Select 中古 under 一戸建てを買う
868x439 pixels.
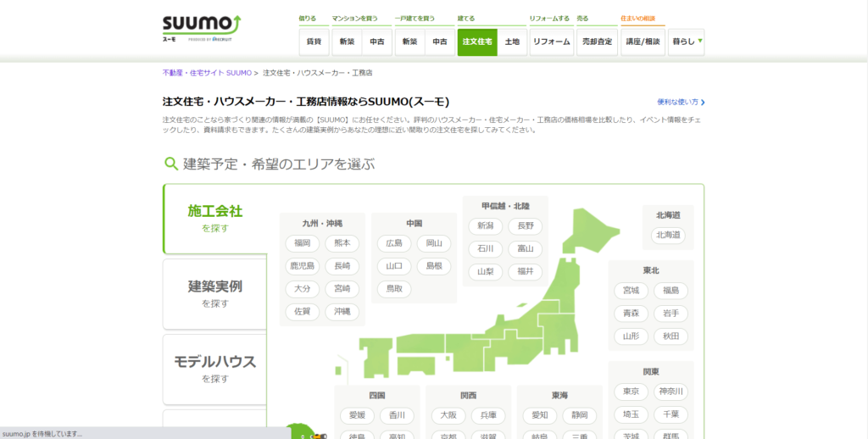[x=440, y=42]
